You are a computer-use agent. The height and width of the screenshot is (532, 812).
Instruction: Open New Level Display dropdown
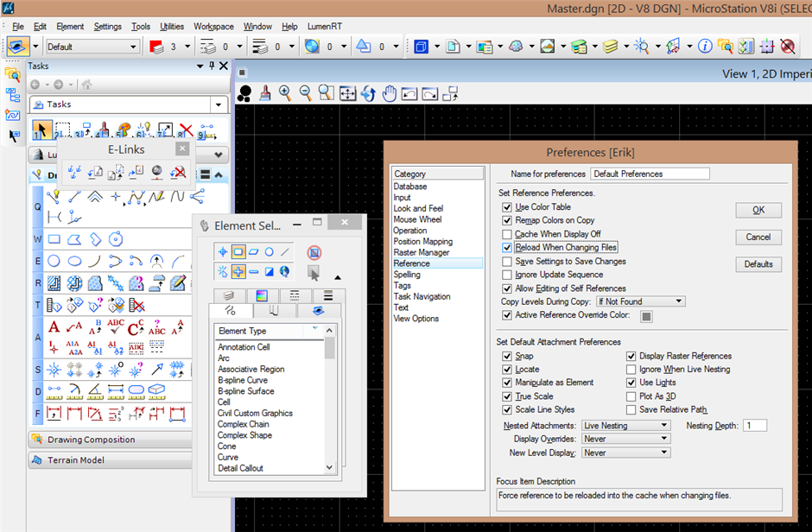click(625, 453)
